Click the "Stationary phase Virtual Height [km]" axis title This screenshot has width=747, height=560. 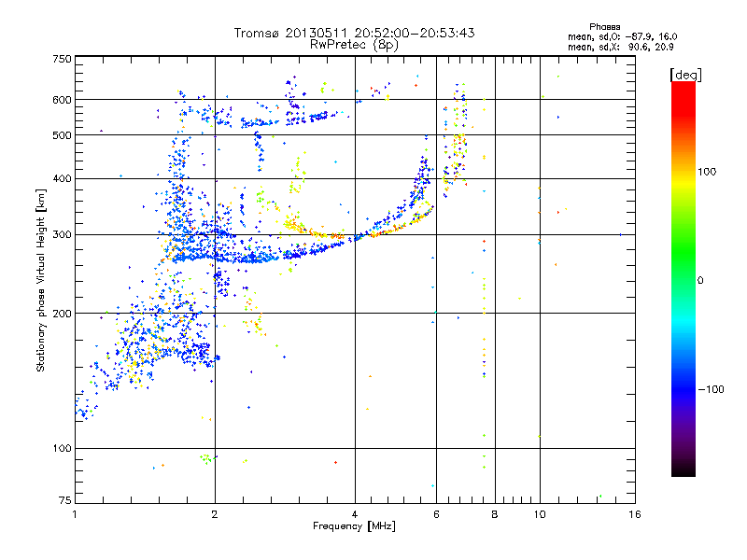(41, 280)
